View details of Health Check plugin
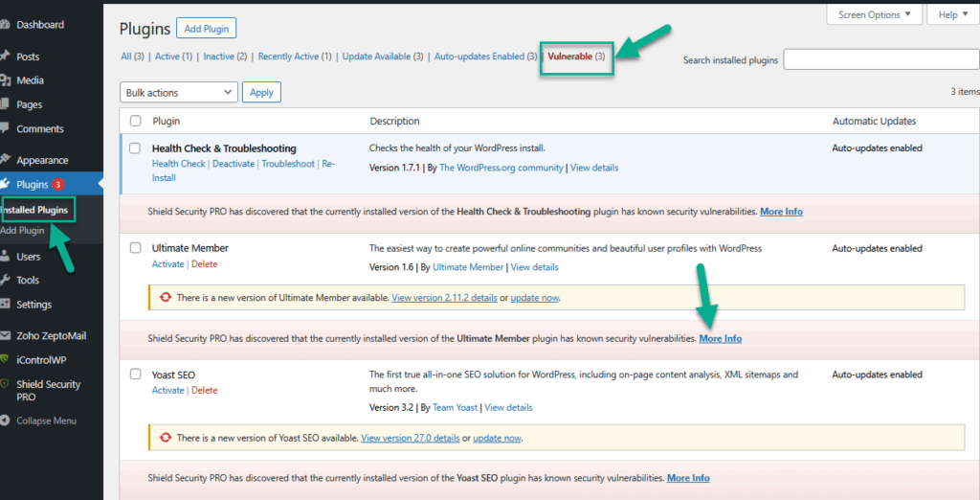 tap(594, 168)
